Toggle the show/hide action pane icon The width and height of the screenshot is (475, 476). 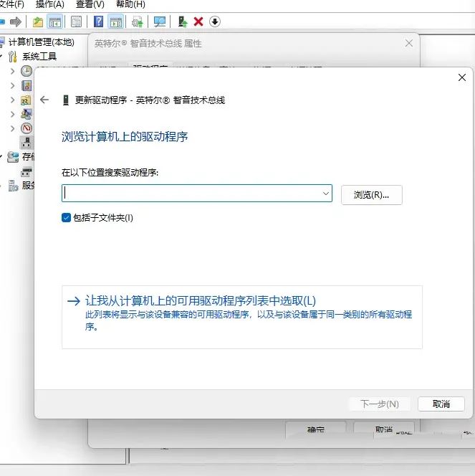coord(116,22)
